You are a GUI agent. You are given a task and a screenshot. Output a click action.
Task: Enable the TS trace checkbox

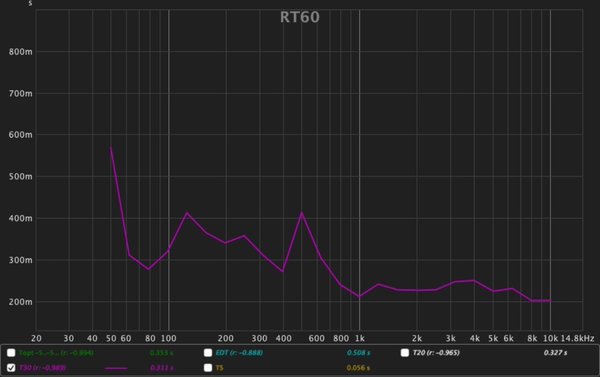click(x=208, y=368)
